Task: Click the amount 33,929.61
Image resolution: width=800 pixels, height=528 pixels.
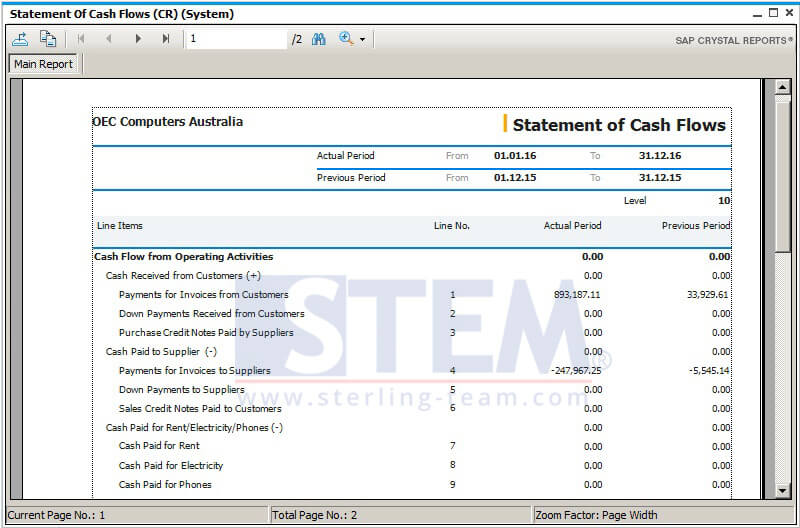Action: click(x=708, y=295)
